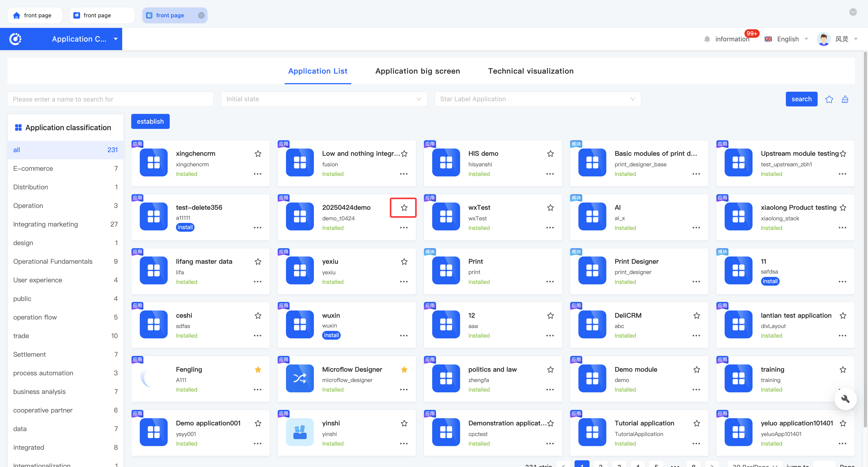Unstar the Fengling application
The height and width of the screenshot is (467, 868).
point(258,370)
